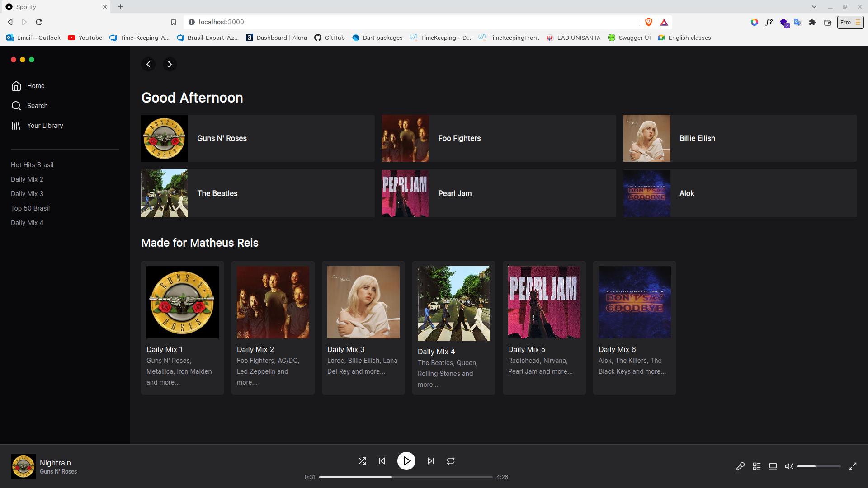Skip to the next track
Image resolution: width=868 pixels, height=488 pixels.
coord(430,460)
